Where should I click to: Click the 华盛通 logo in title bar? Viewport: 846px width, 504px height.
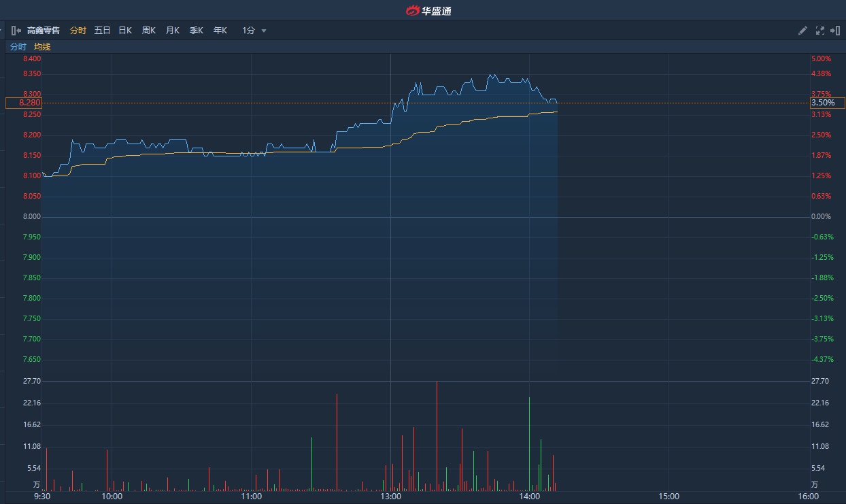pyautogui.click(x=428, y=11)
